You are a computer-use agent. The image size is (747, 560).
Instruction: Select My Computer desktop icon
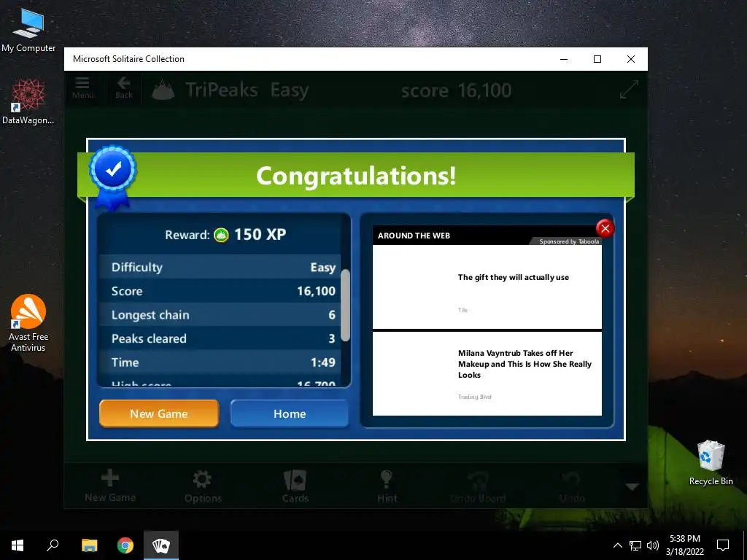(28, 29)
